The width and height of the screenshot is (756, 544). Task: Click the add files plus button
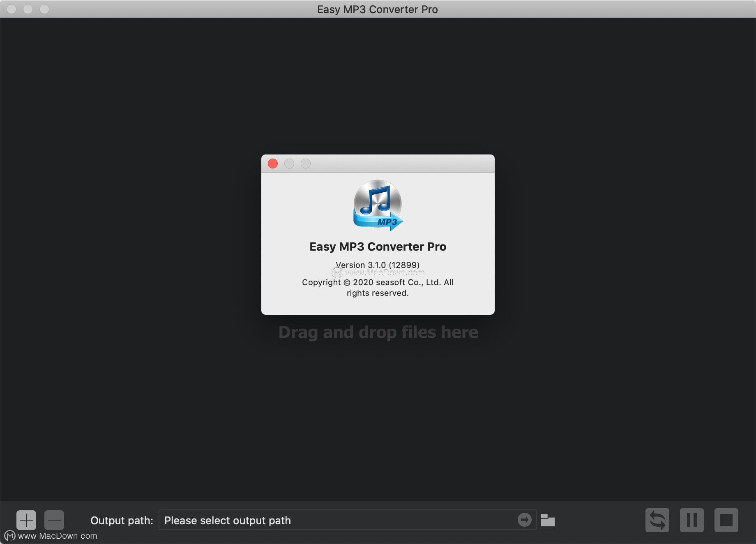(26, 520)
